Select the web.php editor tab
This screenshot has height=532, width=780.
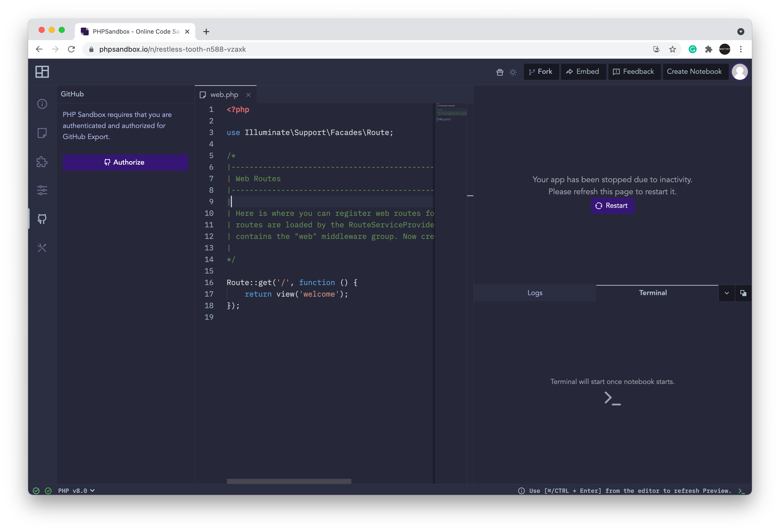pos(224,95)
